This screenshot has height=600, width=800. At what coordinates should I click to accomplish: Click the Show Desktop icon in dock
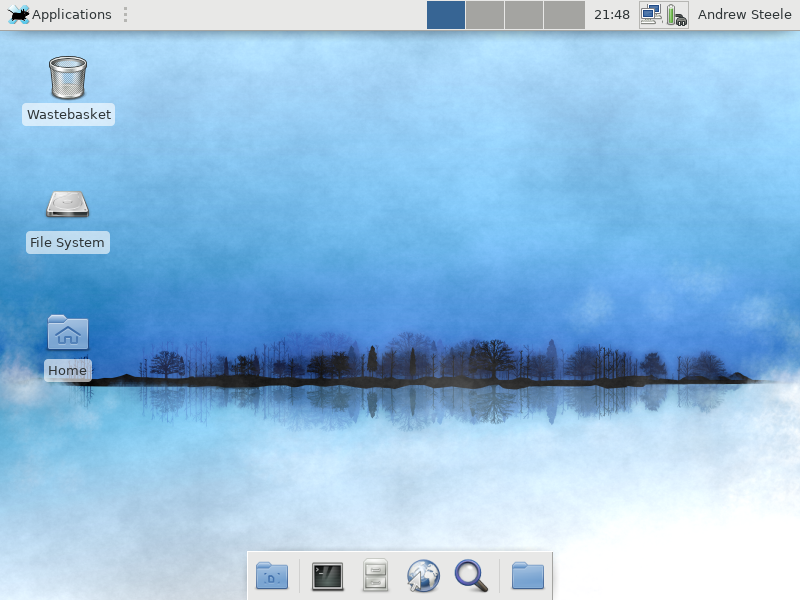tap(272, 576)
